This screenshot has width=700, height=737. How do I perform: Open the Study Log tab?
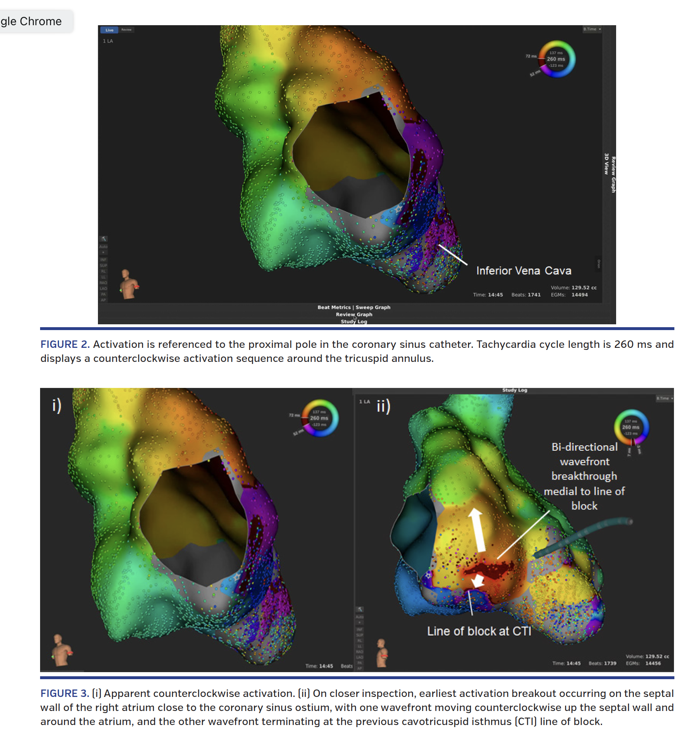[x=354, y=321]
